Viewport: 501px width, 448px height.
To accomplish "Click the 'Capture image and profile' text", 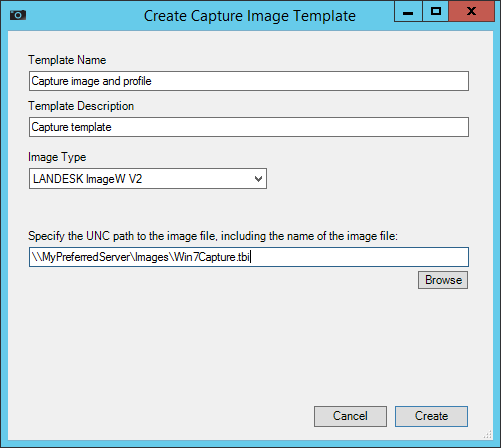I will point(91,81).
